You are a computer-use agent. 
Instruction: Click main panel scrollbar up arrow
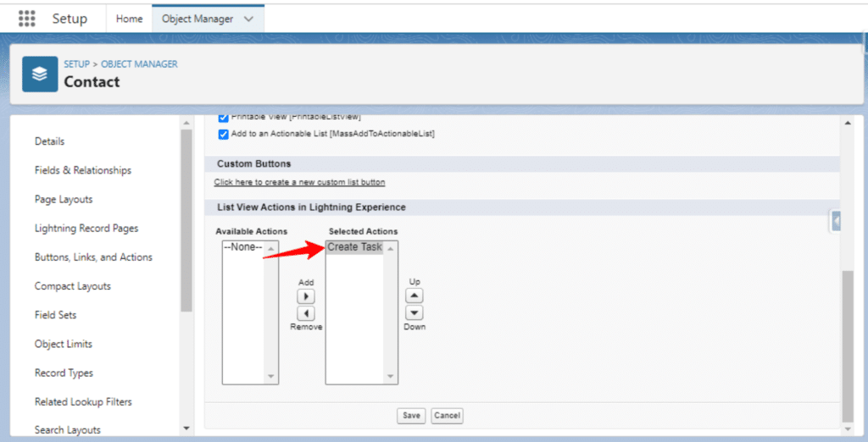click(x=848, y=122)
